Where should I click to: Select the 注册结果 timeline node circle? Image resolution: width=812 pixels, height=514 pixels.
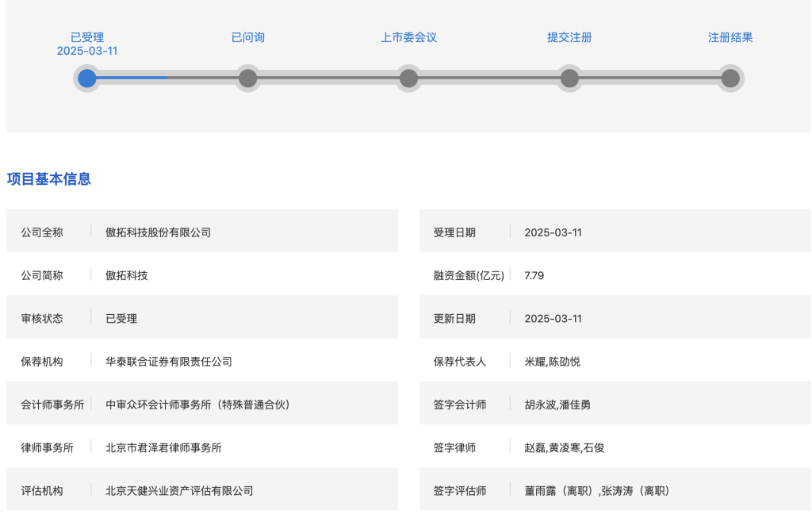730,79
